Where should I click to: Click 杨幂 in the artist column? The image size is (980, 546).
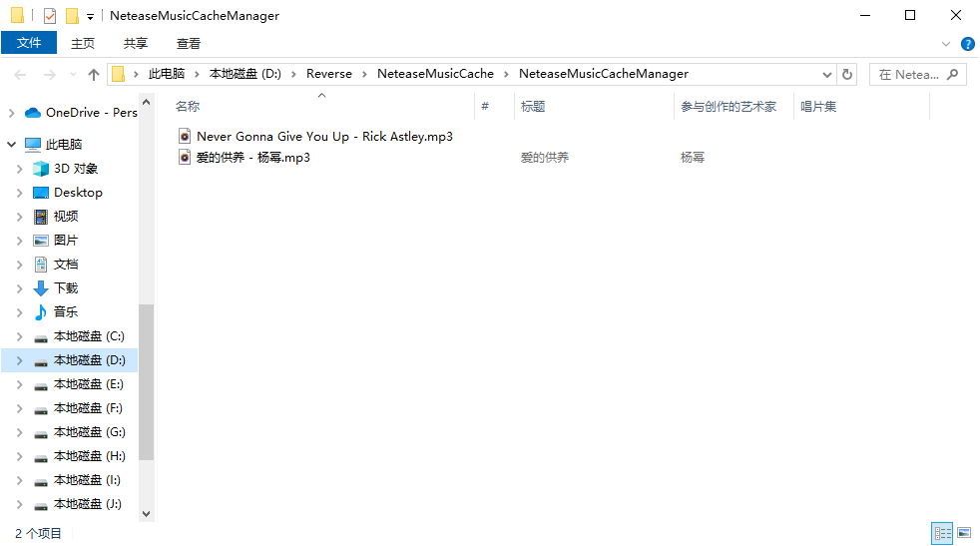tap(693, 158)
